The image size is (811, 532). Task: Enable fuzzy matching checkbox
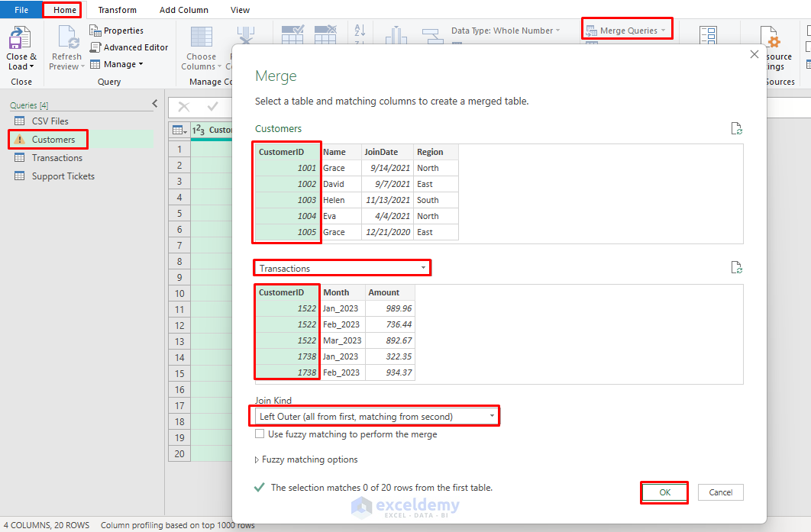click(260, 434)
